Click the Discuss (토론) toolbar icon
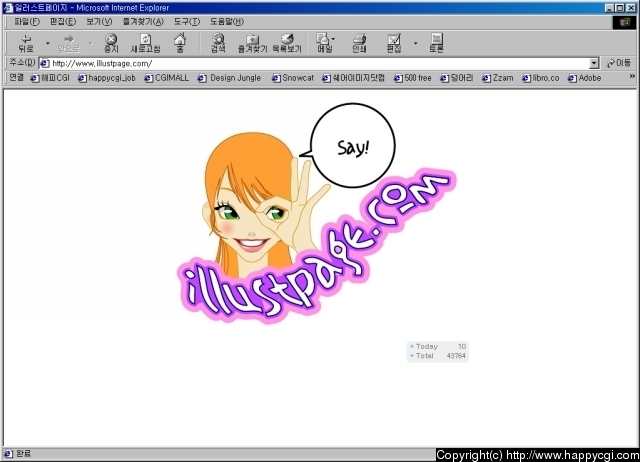The height and width of the screenshot is (462, 640). [436, 43]
